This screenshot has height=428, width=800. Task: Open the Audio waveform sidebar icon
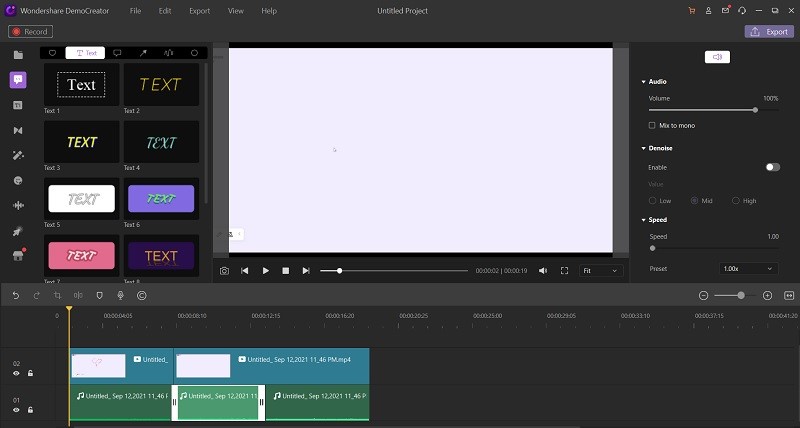pos(18,206)
